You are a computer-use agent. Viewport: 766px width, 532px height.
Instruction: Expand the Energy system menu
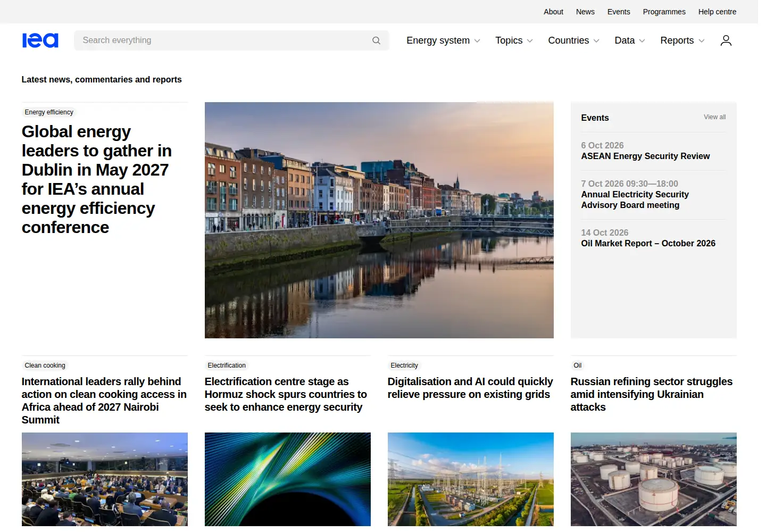pos(443,40)
